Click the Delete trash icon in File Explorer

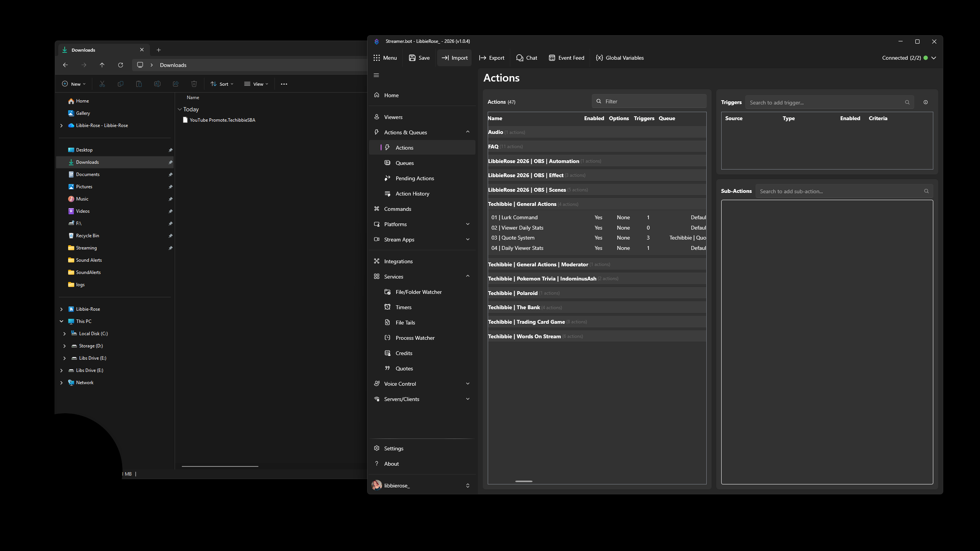(x=194, y=84)
